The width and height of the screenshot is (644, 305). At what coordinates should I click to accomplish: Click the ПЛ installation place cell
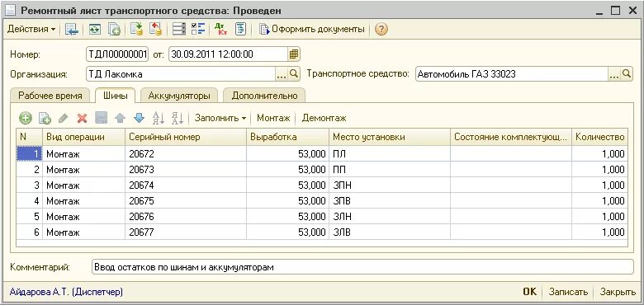(x=390, y=154)
